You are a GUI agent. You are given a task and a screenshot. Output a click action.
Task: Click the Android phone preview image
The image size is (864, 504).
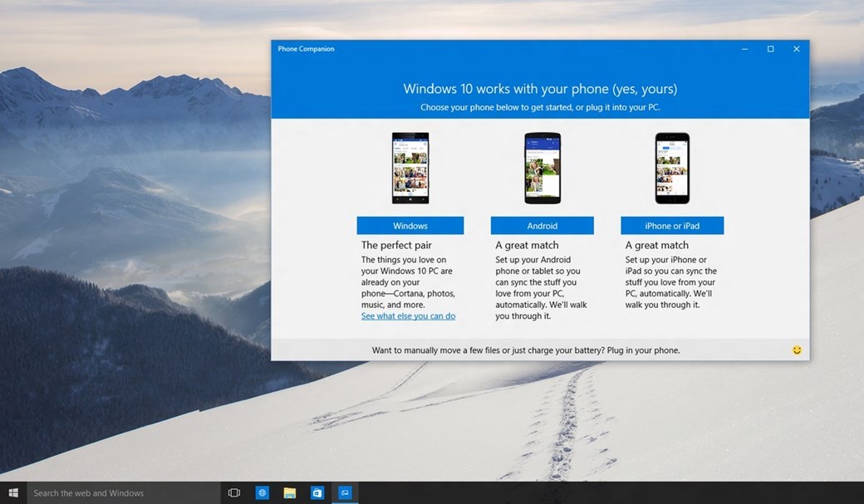tap(542, 168)
